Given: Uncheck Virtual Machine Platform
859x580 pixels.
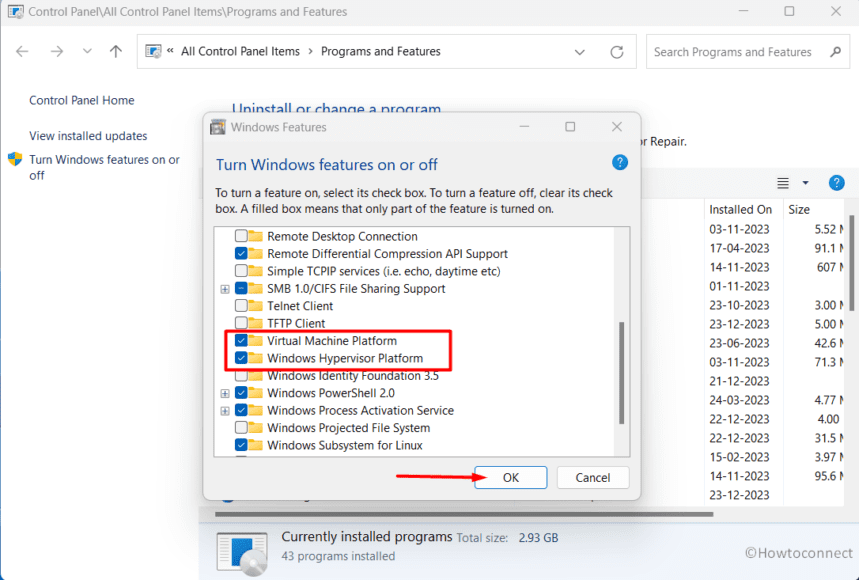Looking at the screenshot, I should (241, 341).
